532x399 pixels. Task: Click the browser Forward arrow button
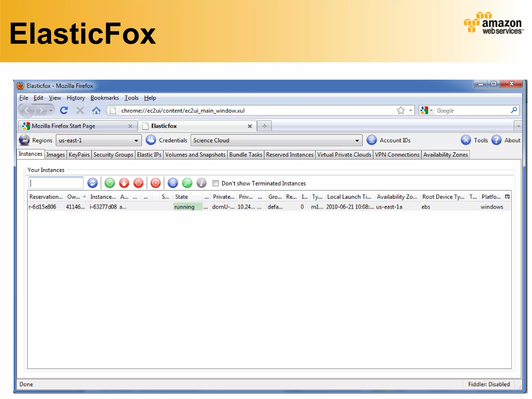(41, 110)
